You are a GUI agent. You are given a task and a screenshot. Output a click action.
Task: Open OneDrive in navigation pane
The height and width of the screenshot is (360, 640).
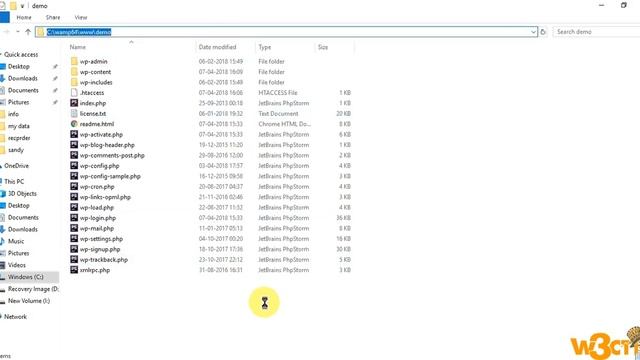[x=16, y=166]
